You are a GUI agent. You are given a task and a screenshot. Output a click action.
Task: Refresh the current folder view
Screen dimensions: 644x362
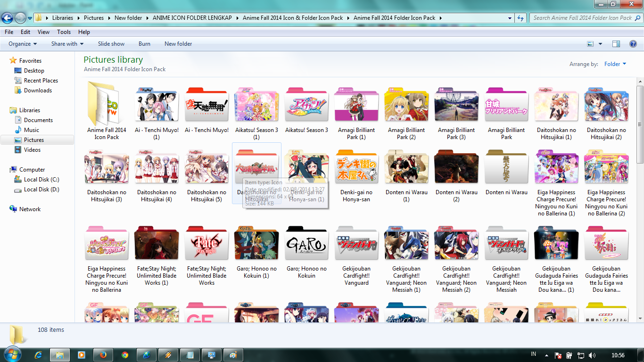[520, 18]
